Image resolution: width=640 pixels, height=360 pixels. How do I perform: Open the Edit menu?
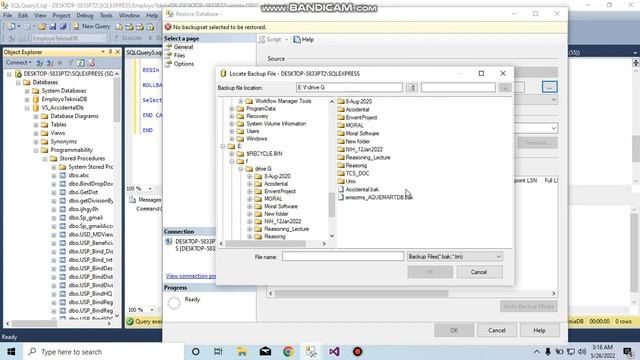coord(23,16)
